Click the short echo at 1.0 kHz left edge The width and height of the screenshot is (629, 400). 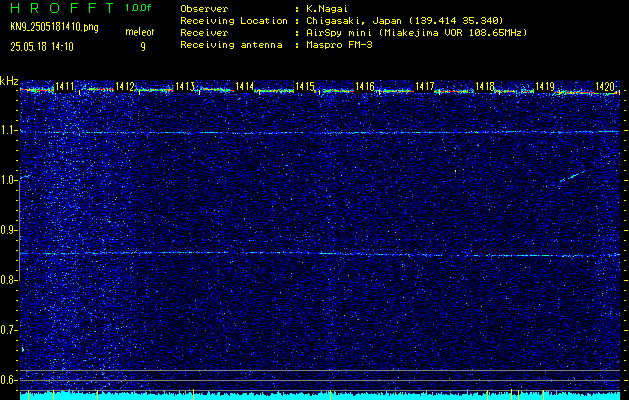point(25,176)
